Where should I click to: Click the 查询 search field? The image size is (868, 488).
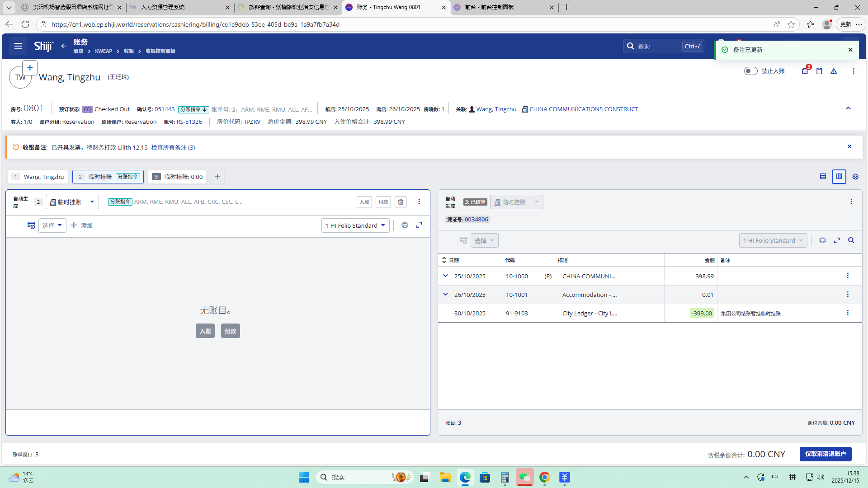point(658,46)
